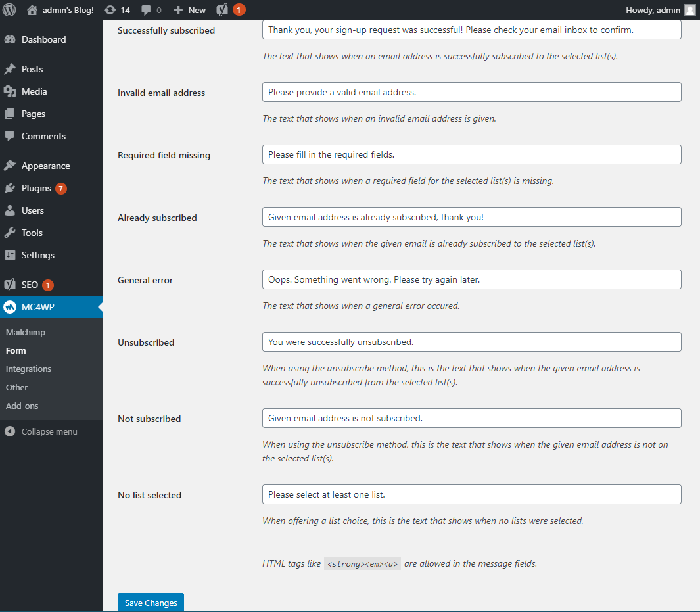The image size is (700, 612).
Task: Click the admin avatar icon
Action: pyautogui.click(x=690, y=10)
